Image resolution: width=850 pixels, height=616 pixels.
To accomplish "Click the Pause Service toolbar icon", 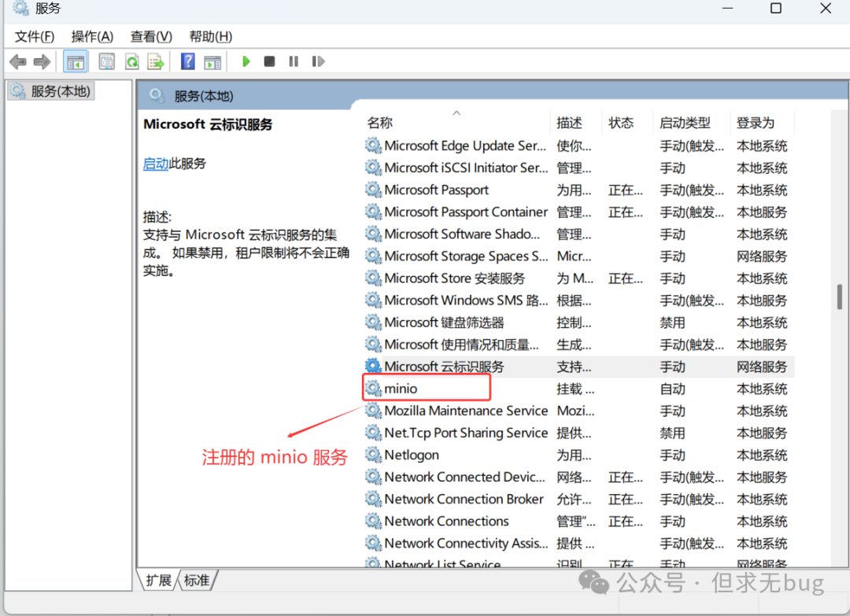I will (x=294, y=61).
